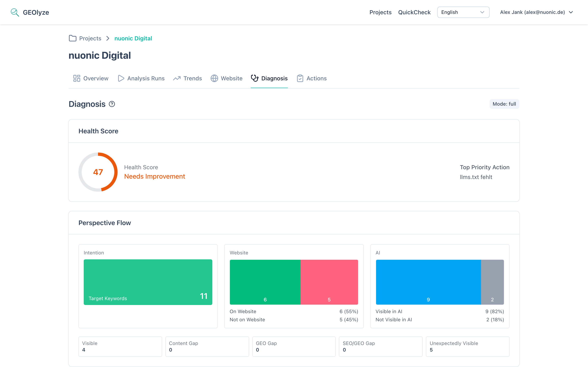Screen dimensions: 588x367
Task: Click the Health Score 47 ring gauge
Action: click(x=98, y=172)
